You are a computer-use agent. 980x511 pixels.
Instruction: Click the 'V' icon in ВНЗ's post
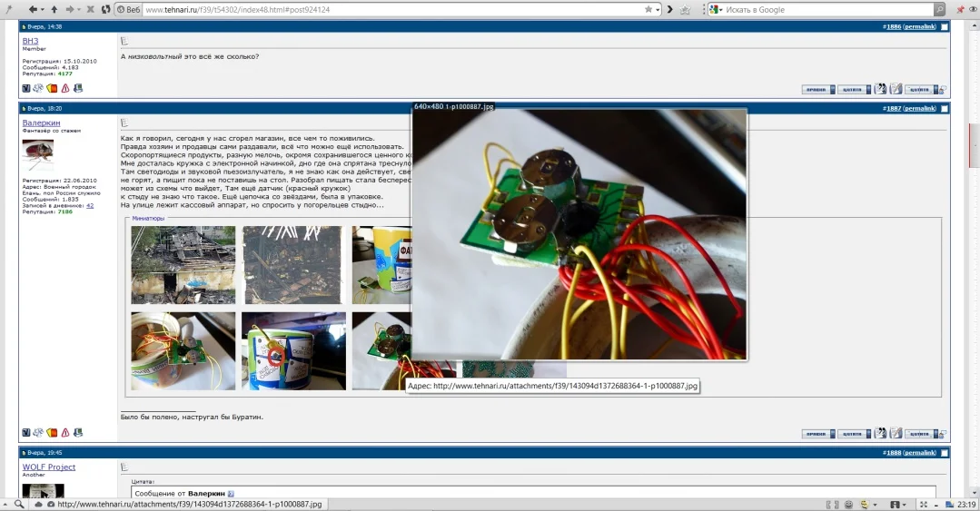tap(26, 89)
